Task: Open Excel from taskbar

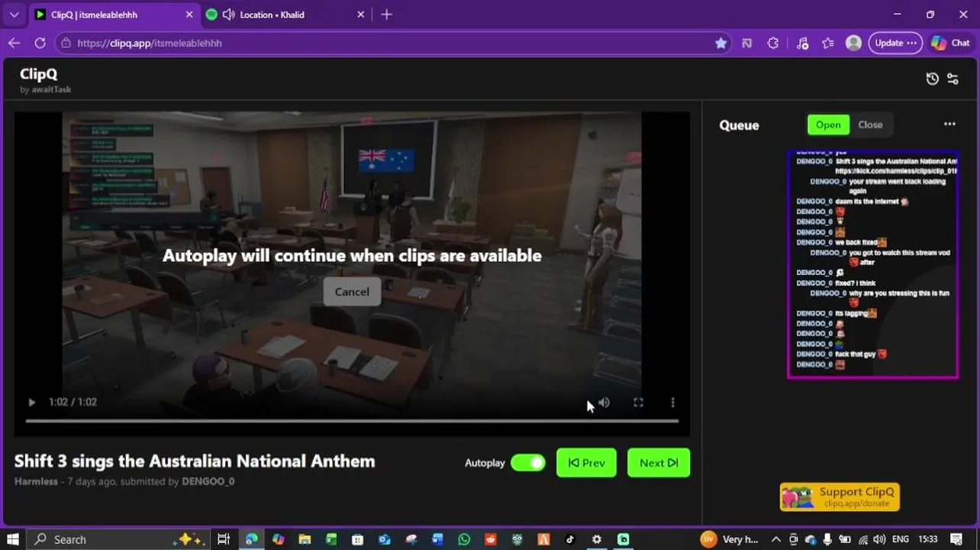Action: click(x=331, y=539)
